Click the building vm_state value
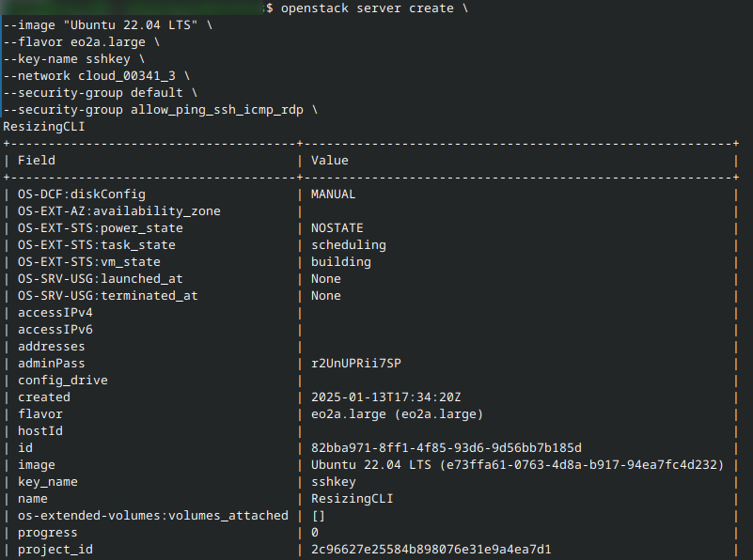Image resolution: width=753 pixels, height=560 pixels. point(341,261)
